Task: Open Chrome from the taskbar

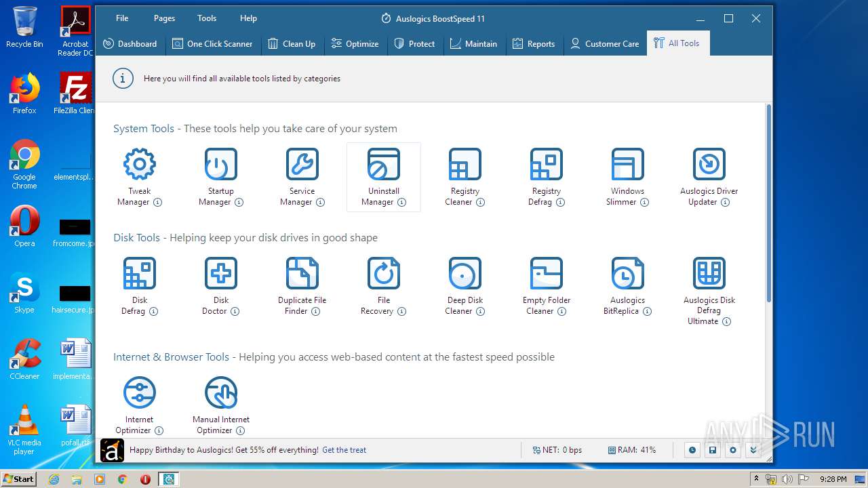Action: tap(122, 479)
